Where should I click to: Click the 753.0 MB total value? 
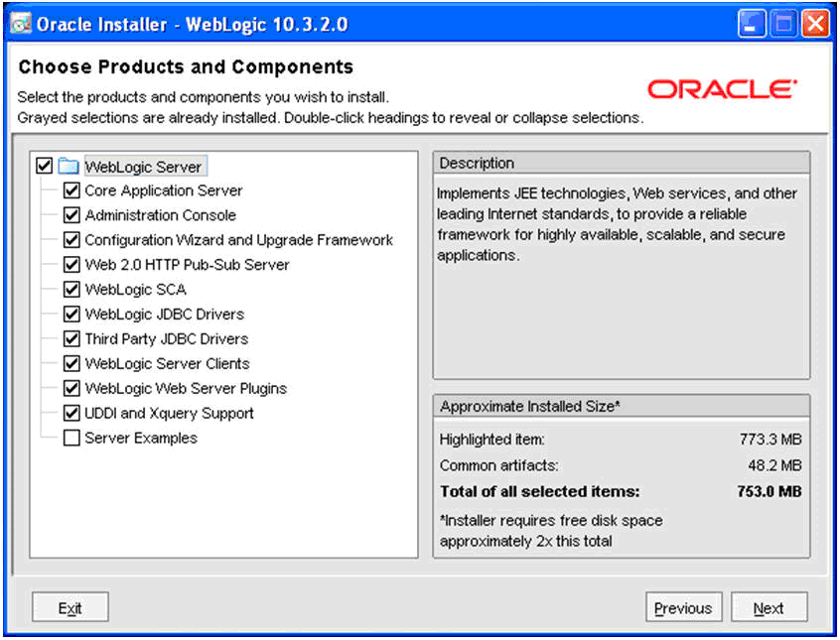(770, 491)
